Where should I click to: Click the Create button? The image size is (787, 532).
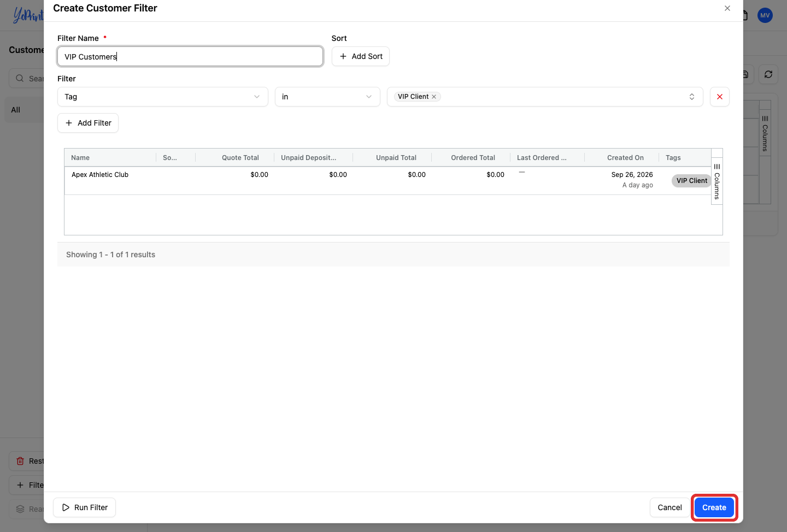coord(714,507)
